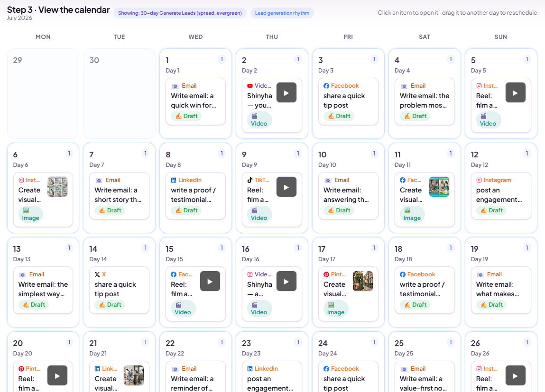Select the empty June 30 day cell
This screenshot has width=545, height=392.
[x=119, y=94]
